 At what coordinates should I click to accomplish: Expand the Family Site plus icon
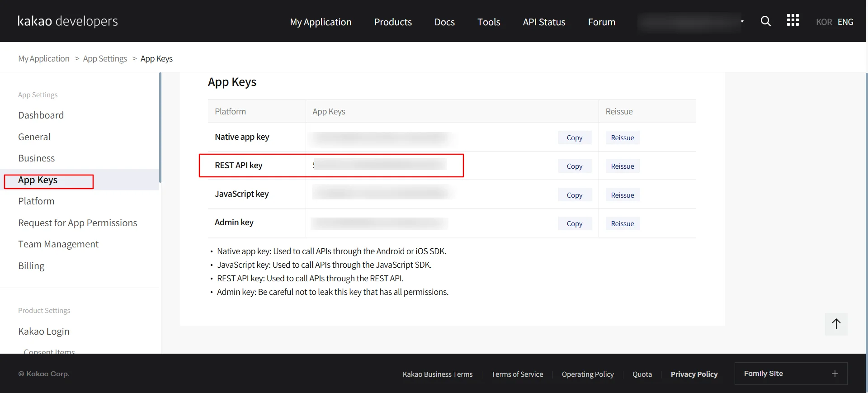click(x=835, y=374)
